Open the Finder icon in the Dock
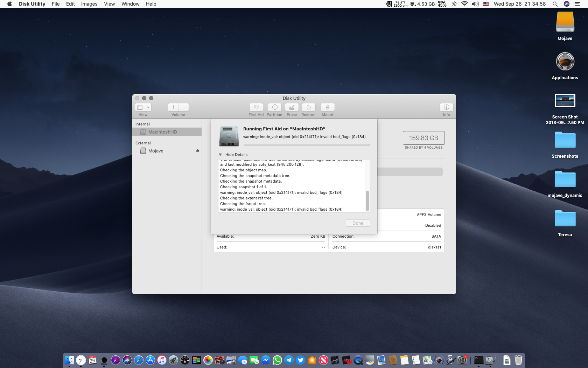The image size is (588, 368). [69, 360]
